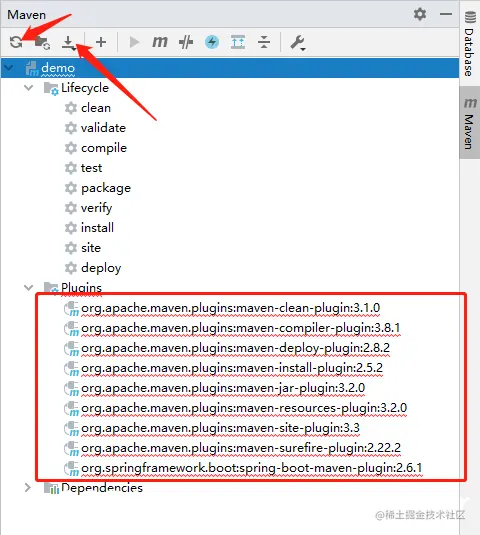Viewport: 480px width, 535px height.
Task: Expand the Dependencies node
Action: click(x=28, y=488)
